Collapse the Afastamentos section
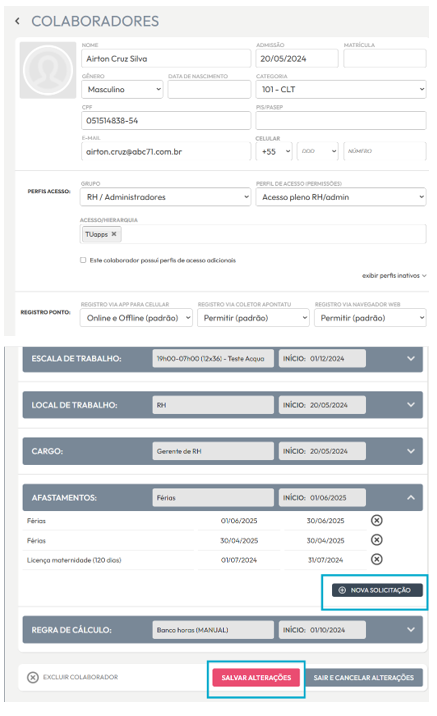Viewport: 437px width, 716px height. (411, 497)
